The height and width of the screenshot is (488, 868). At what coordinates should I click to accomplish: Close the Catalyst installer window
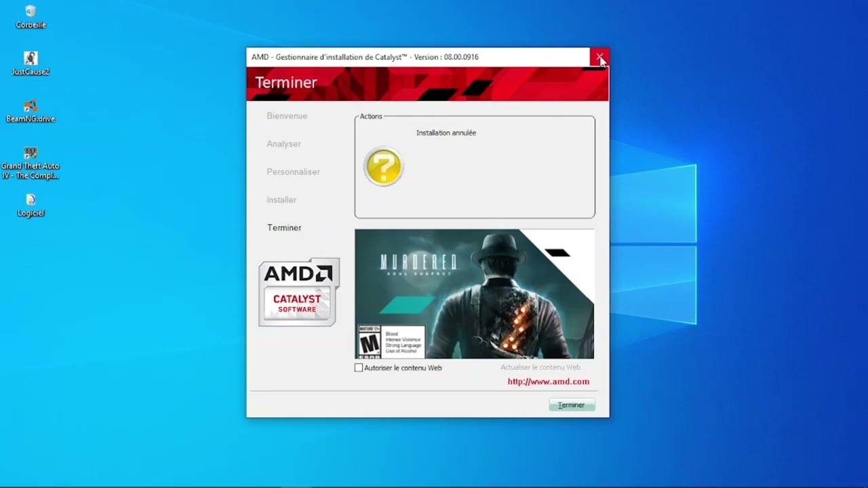pos(599,57)
